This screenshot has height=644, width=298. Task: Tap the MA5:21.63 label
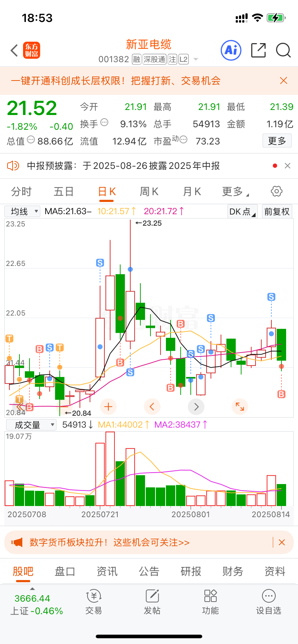(x=68, y=211)
